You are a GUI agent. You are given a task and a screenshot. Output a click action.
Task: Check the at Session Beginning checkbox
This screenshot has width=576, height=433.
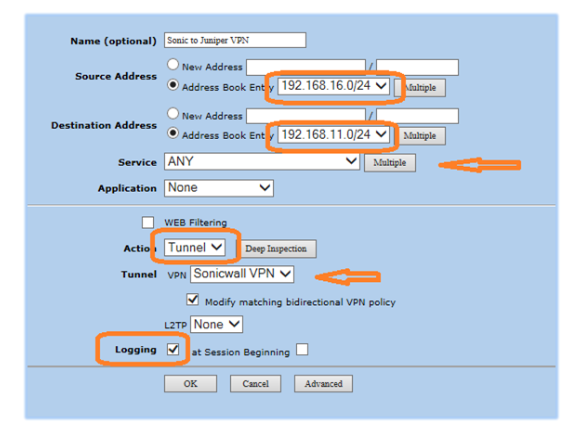(x=302, y=349)
